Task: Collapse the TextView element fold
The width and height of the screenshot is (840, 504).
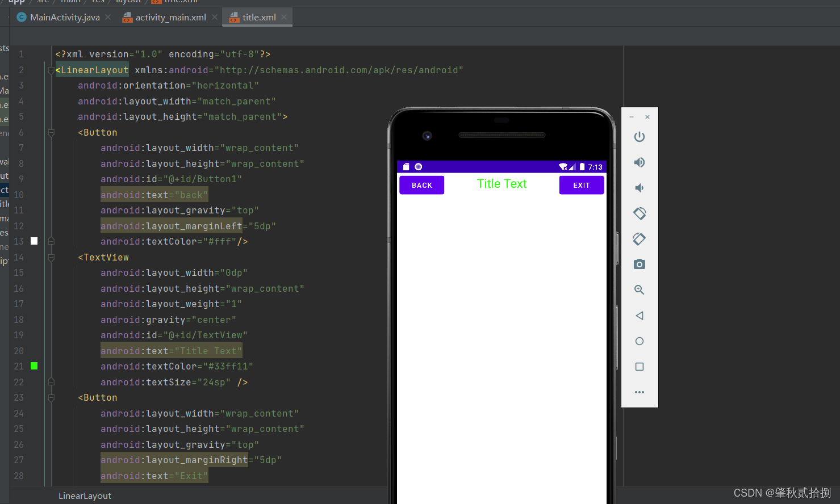Action: pyautogui.click(x=51, y=257)
